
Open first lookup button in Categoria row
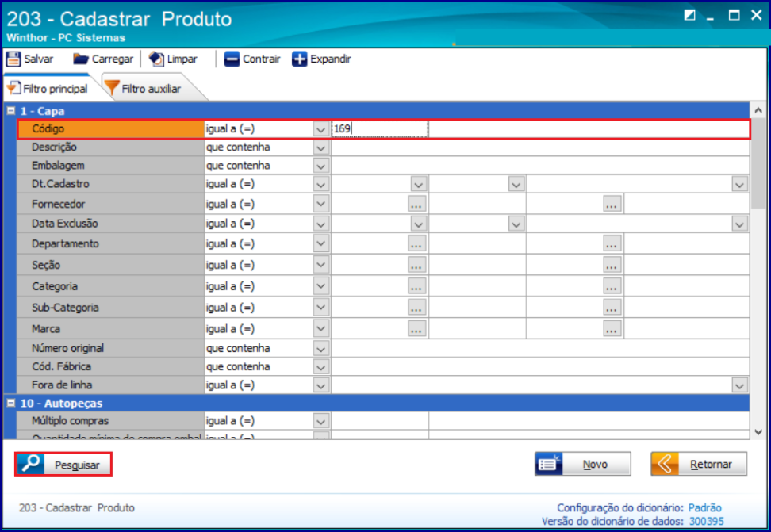pyautogui.click(x=416, y=286)
